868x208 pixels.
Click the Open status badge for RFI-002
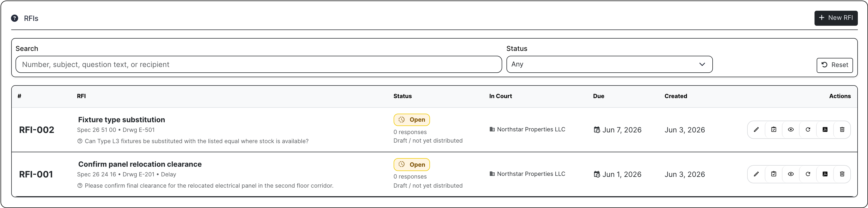(x=412, y=120)
